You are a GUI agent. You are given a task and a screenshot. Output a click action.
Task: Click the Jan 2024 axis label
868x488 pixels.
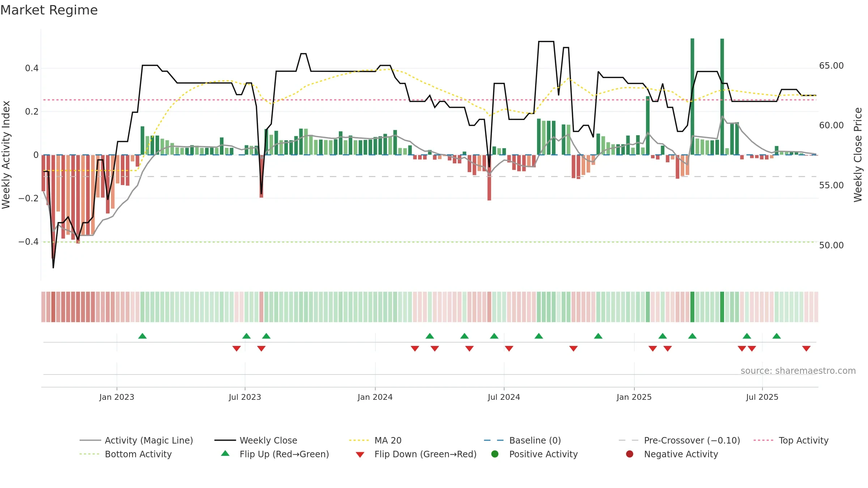375,397
